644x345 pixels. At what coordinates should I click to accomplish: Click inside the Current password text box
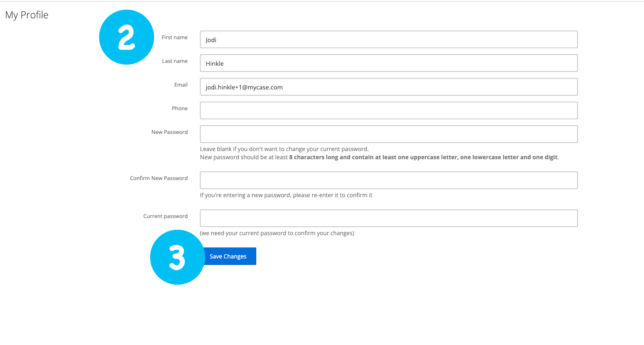[x=389, y=218]
